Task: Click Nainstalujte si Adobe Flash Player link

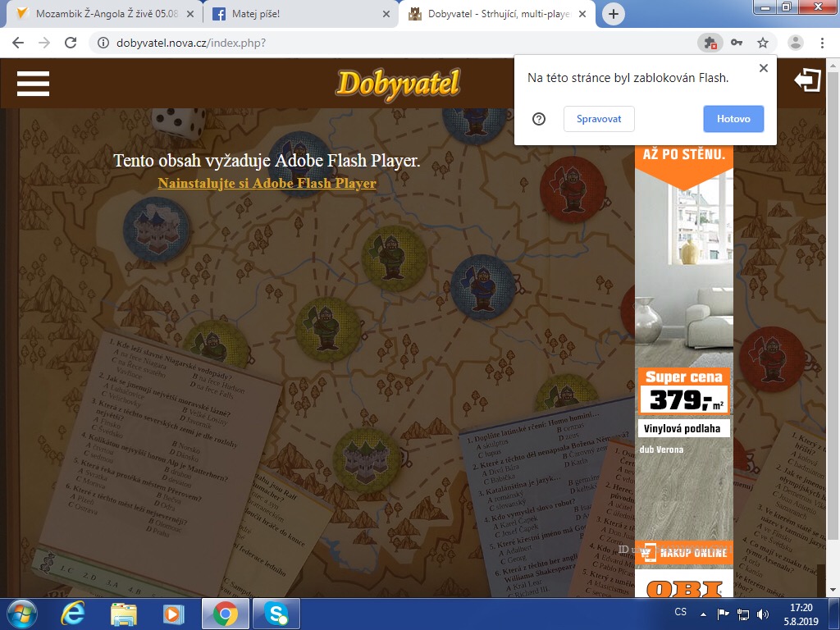Action: click(x=267, y=183)
